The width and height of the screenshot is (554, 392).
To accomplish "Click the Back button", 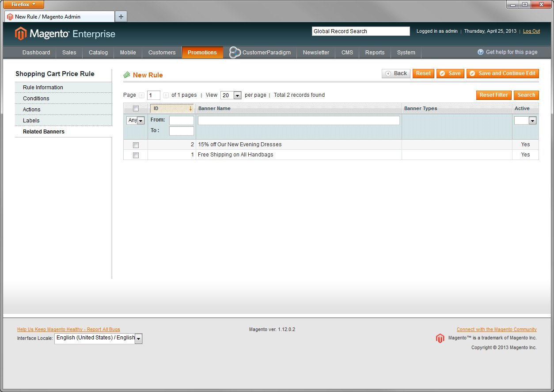I will point(396,73).
